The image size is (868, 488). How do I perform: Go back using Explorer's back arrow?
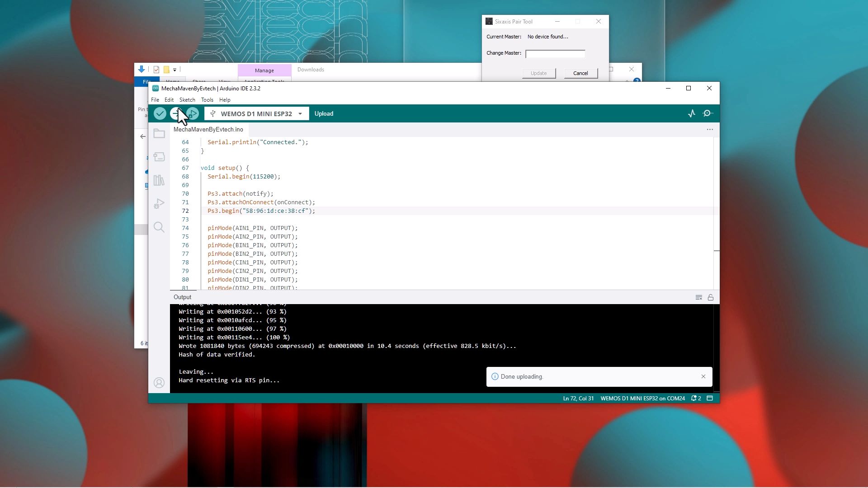(143, 136)
